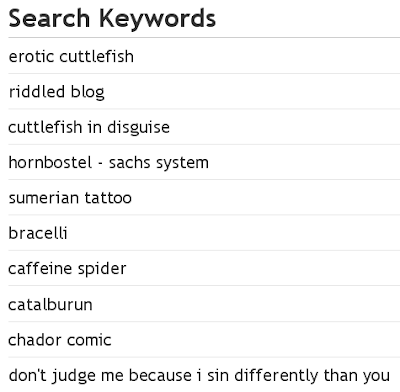Viewport: 400px width, 392px height.
Task: Select 'cuttlefish in disguise' search keyword
Action: point(89,127)
